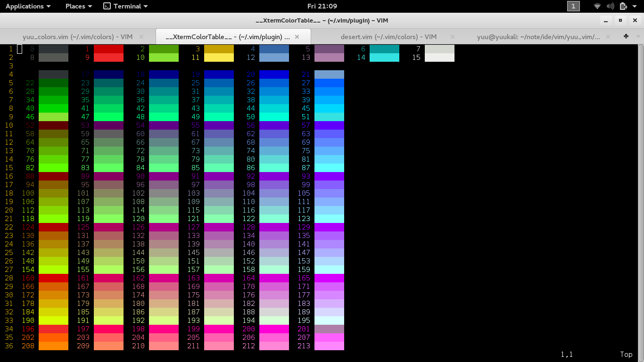Click the orange swatch for color 208
Viewport: 644px width, 362px height.
coord(53,346)
